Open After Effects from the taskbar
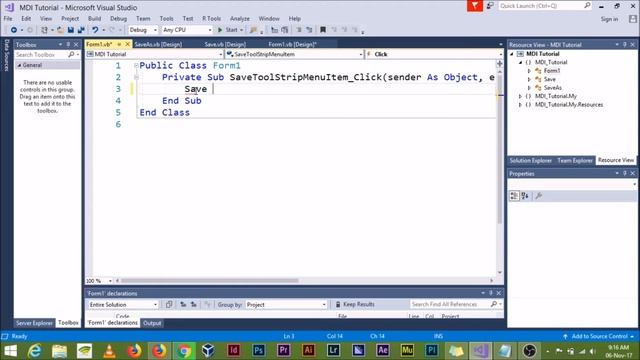 click(x=382, y=351)
